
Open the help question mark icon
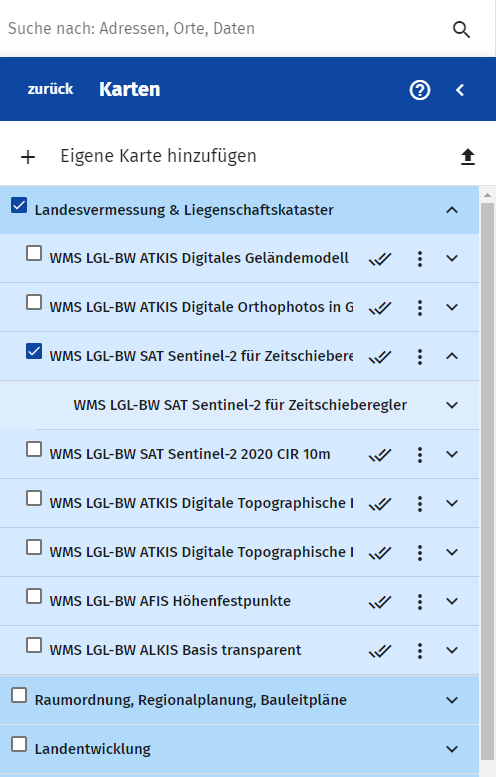420,90
